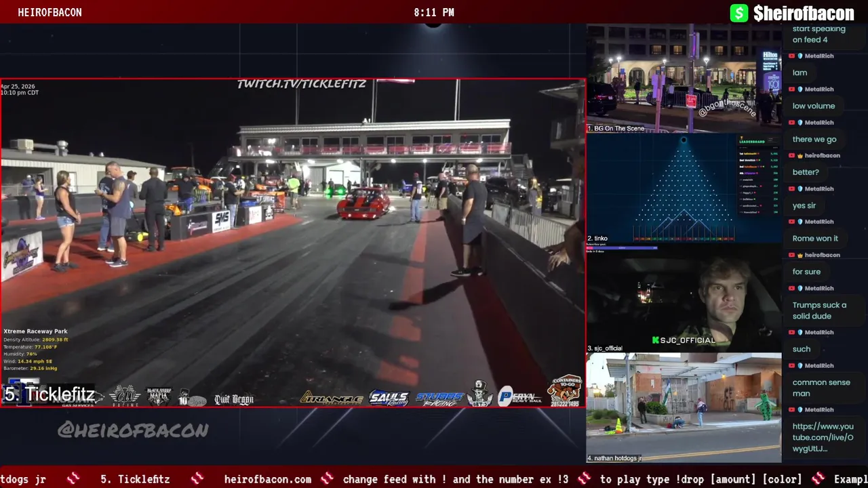Click the Perya Heavy Haul logo
The height and width of the screenshot is (488, 868).
point(519,396)
